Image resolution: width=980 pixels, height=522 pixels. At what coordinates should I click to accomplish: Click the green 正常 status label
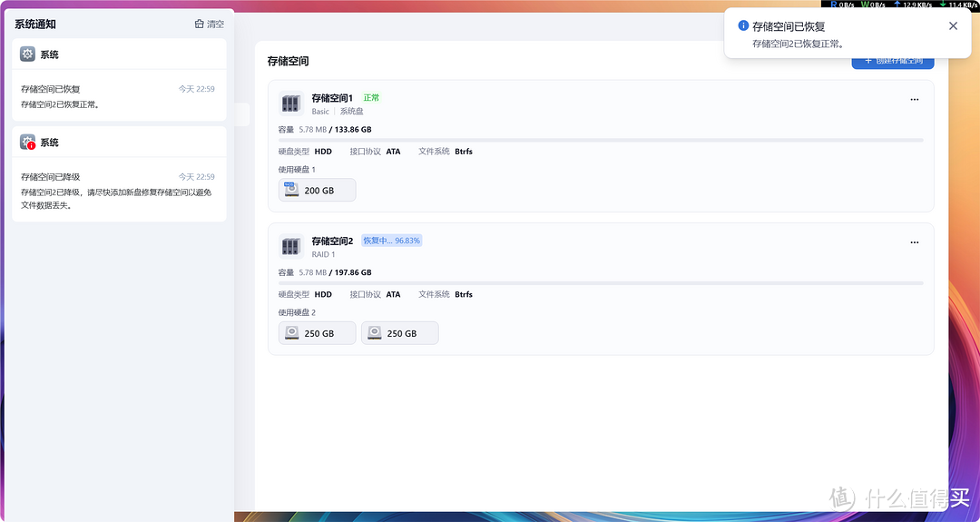[x=371, y=98]
